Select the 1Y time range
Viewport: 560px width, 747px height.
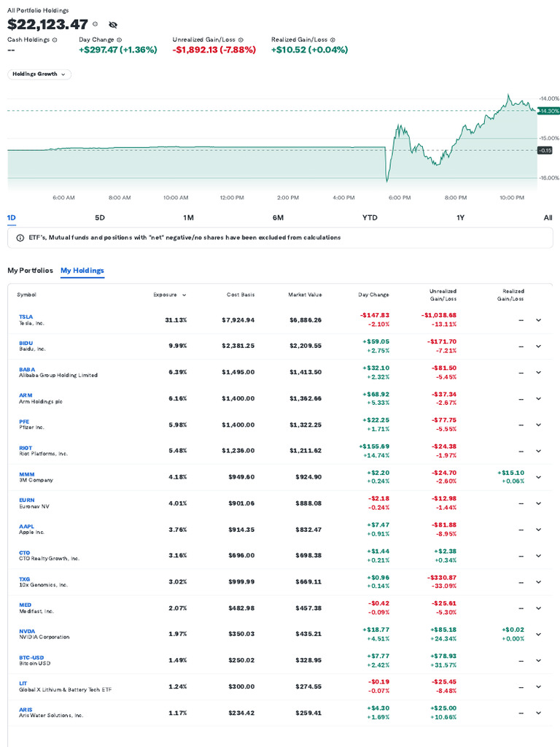pos(460,217)
